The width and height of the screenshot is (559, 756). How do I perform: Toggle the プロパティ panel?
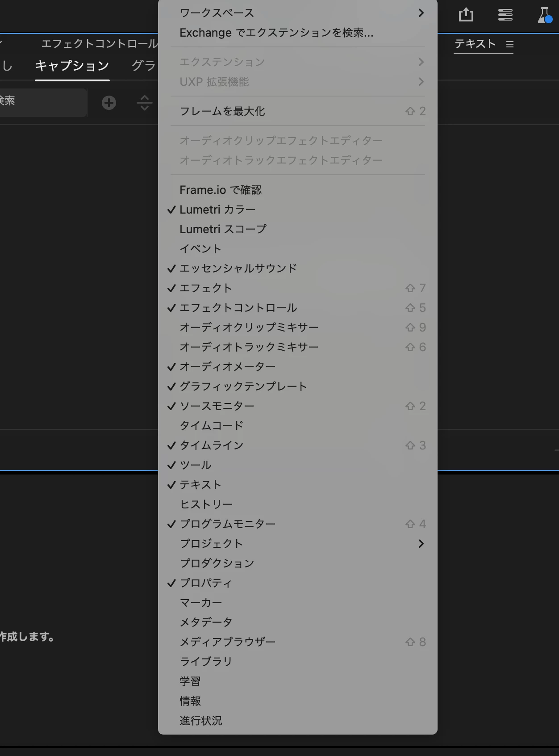click(x=298, y=583)
